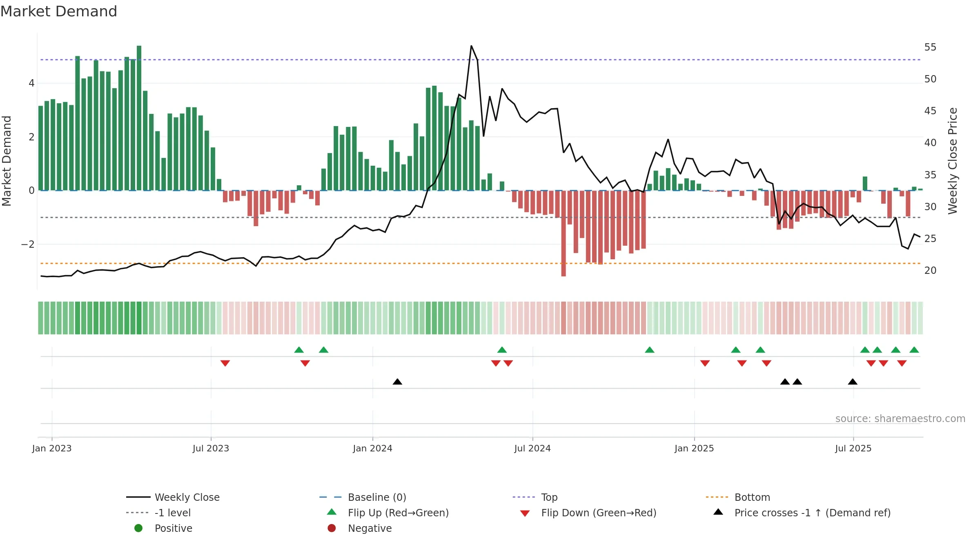Click the demand axis tick label −2

point(28,244)
